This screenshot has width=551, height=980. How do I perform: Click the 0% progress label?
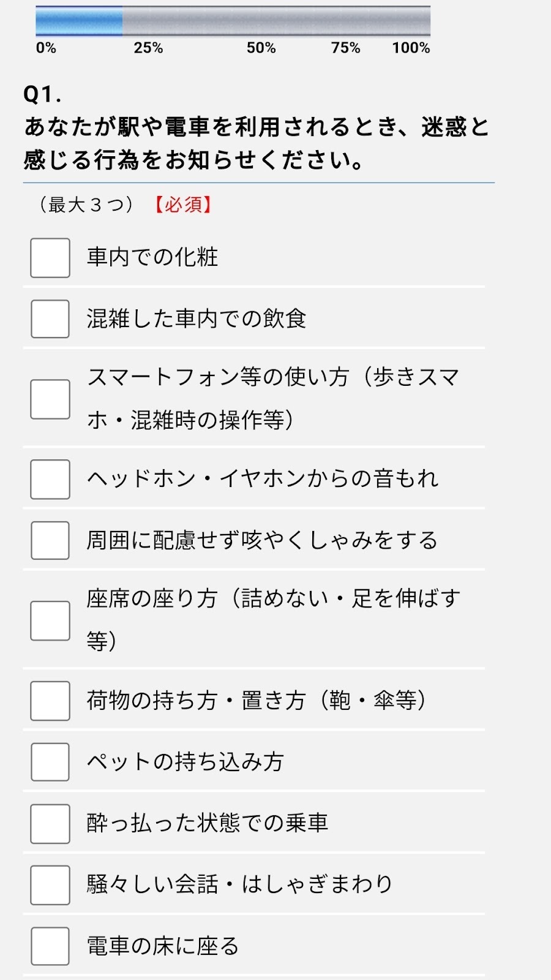pos(46,48)
